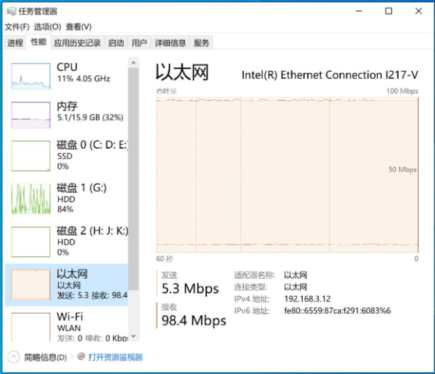Click the CPU 11% 4.05 GHz text
The image size is (435, 374).
83,79
